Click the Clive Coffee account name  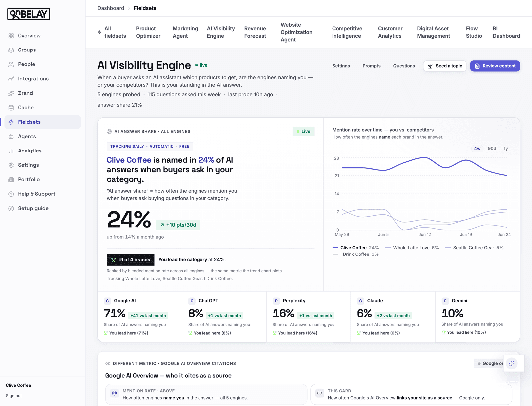click(x=18, y=385)
